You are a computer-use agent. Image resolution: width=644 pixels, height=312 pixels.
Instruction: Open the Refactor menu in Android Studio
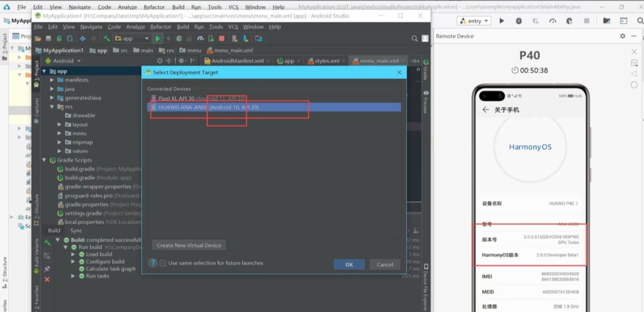click(160, 27)
